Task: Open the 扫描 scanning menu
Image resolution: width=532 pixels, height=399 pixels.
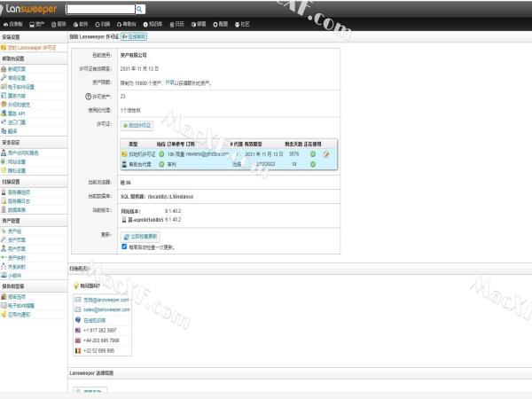Action: [x=103, y=25]
